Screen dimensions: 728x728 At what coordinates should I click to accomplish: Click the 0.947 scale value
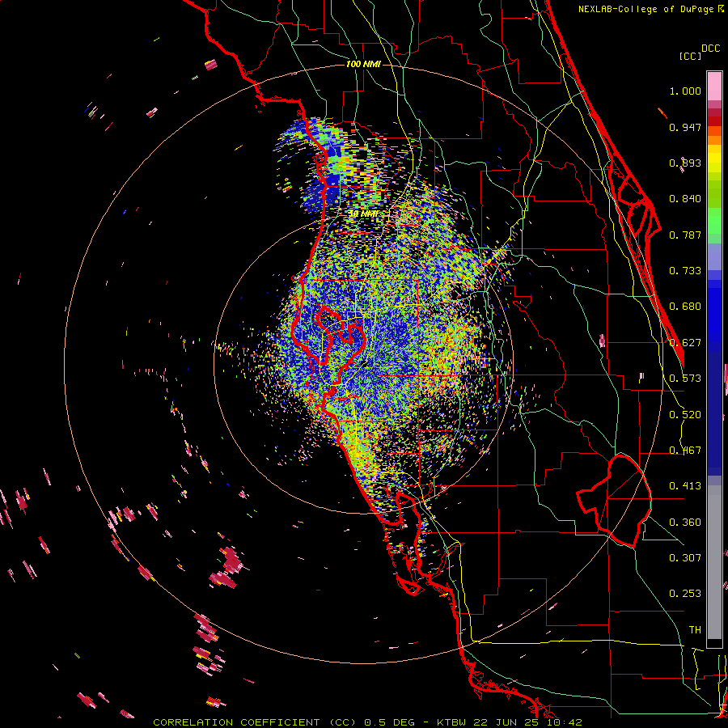click(685, 127)
